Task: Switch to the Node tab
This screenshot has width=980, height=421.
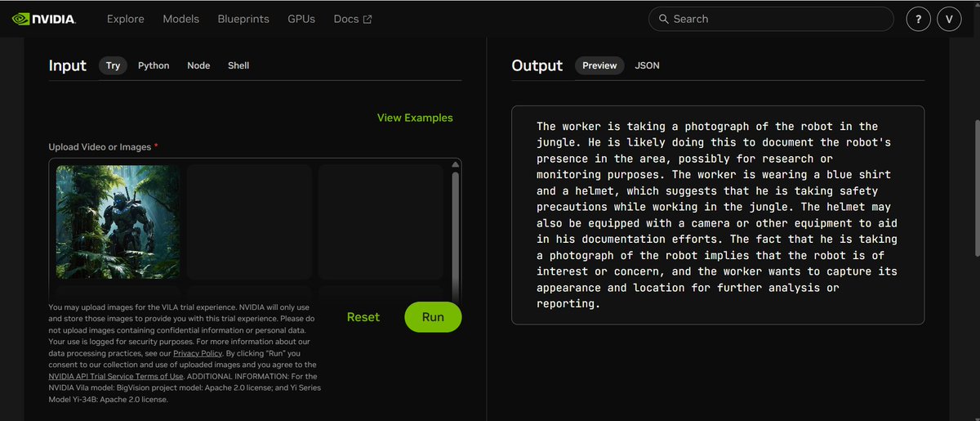Action: [x=198, y=65]
